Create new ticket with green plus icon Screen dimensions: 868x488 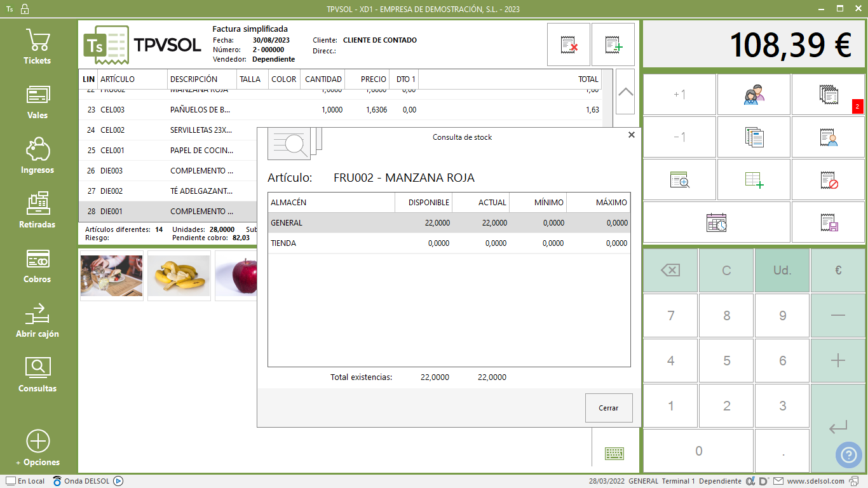pyautogui.click(x=613, y=44)
